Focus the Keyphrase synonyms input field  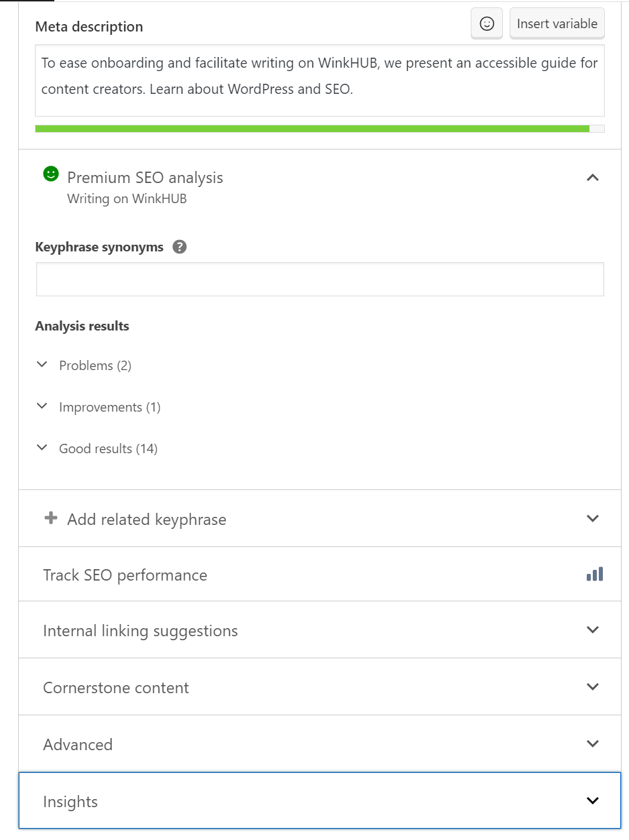(x=320, y=279)
